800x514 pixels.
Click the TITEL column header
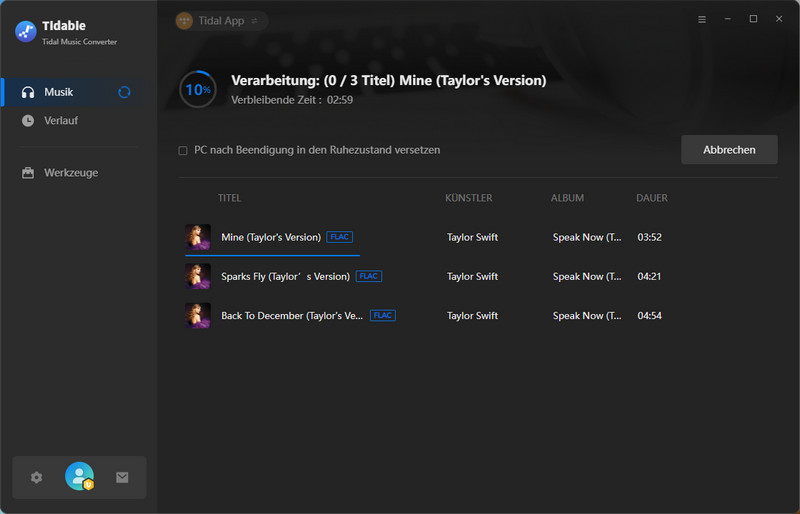(230, 198)
